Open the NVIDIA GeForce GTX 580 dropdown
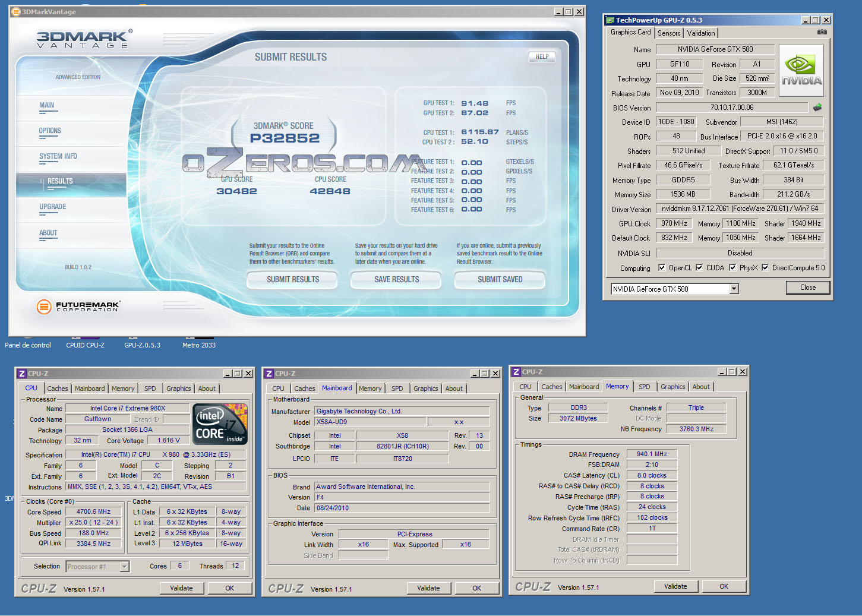Viewport: 862px width, 616px height. [734, 289]
